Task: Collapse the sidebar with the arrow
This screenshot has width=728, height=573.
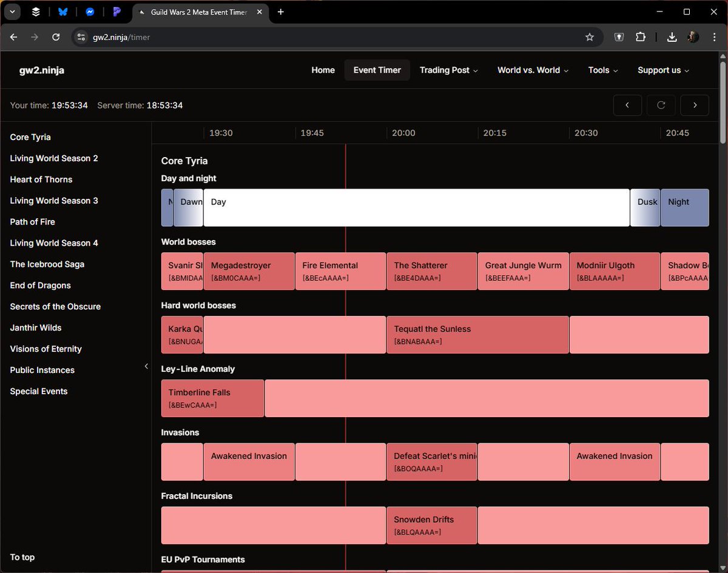Action: [146, 366]
